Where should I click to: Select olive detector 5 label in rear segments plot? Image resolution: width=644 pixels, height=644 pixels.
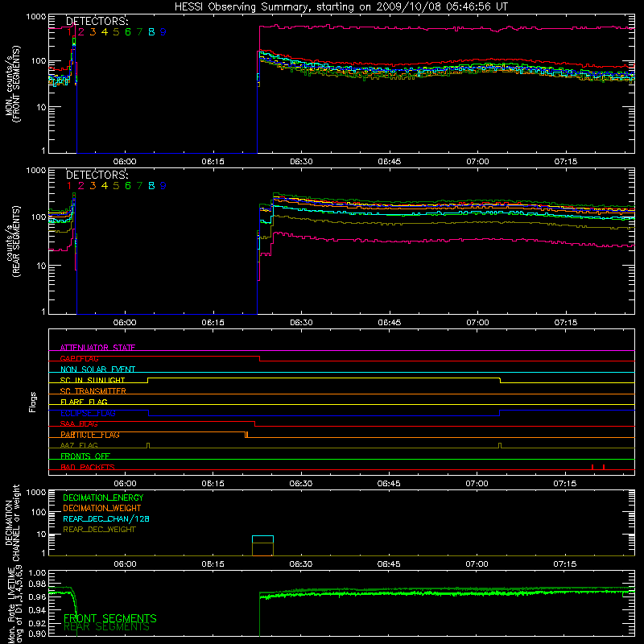tap(116, 186)
